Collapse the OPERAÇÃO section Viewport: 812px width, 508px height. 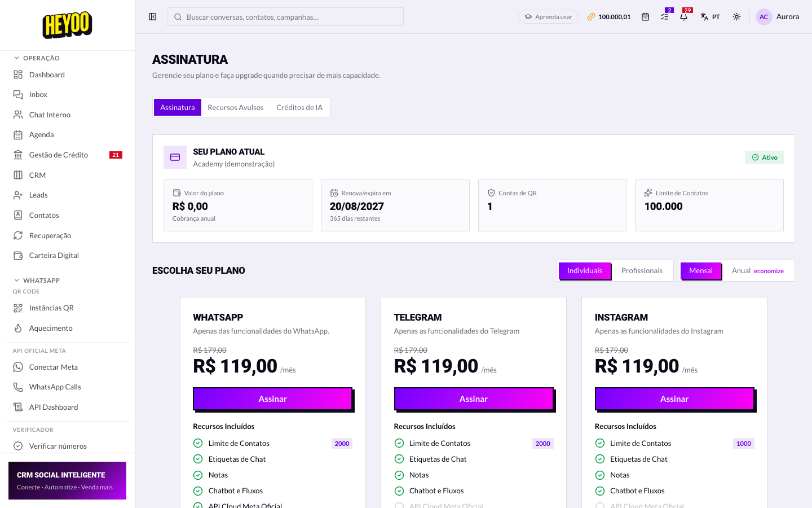tap(37, 58)
